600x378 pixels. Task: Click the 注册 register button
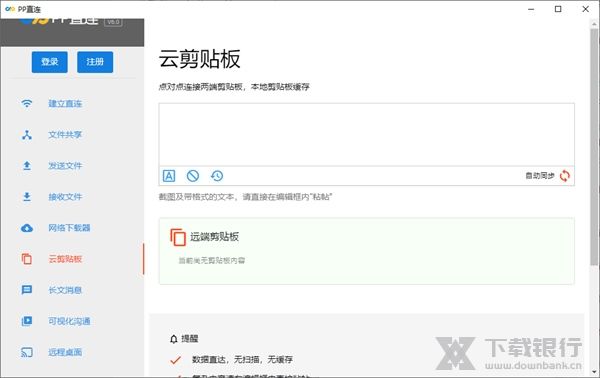(x=95, y=62)
